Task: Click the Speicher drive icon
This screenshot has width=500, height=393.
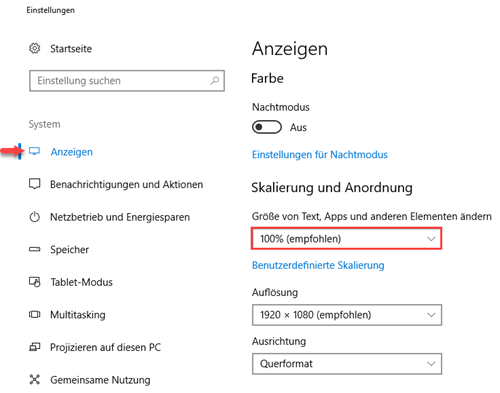Action: 34,249
